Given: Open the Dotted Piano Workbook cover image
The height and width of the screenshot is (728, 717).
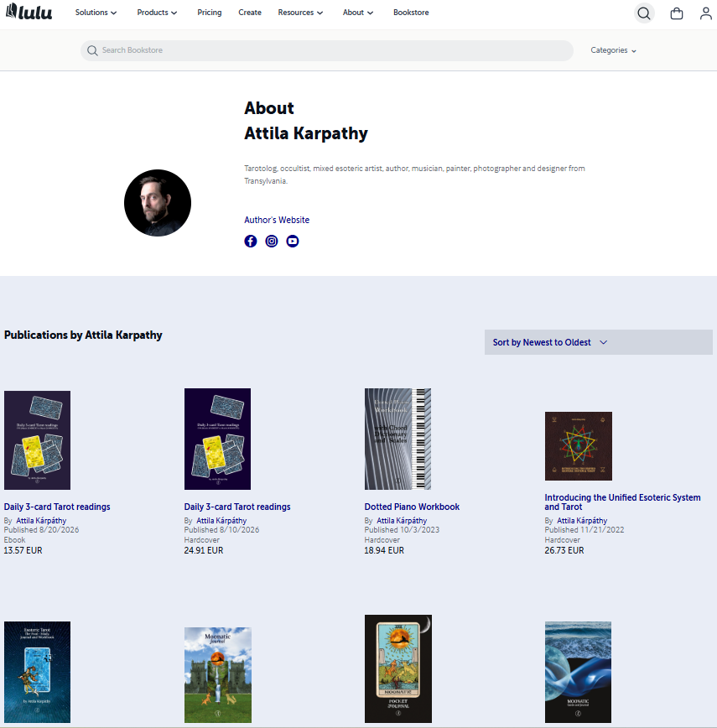Looking at the screenshot, I should (397, 439).
